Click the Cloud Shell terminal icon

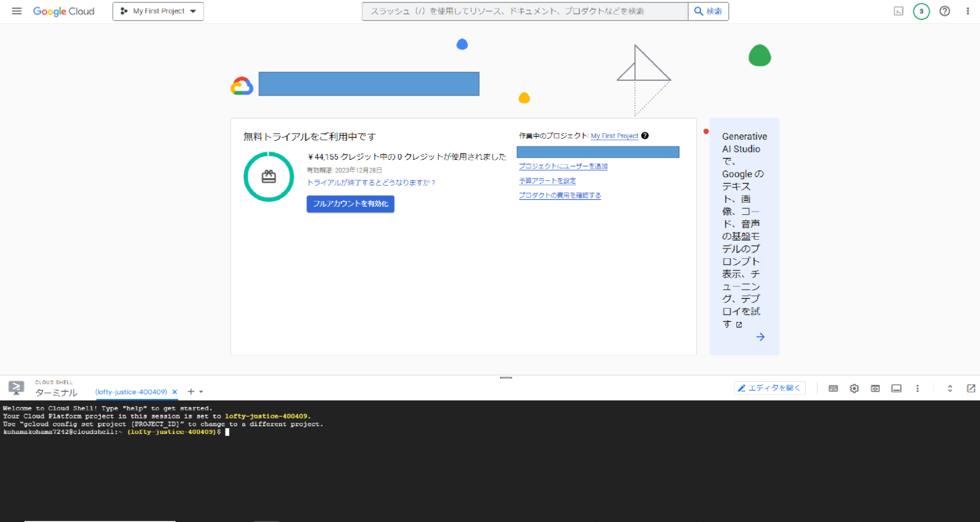pyautogui.click(x=16, y=388)
